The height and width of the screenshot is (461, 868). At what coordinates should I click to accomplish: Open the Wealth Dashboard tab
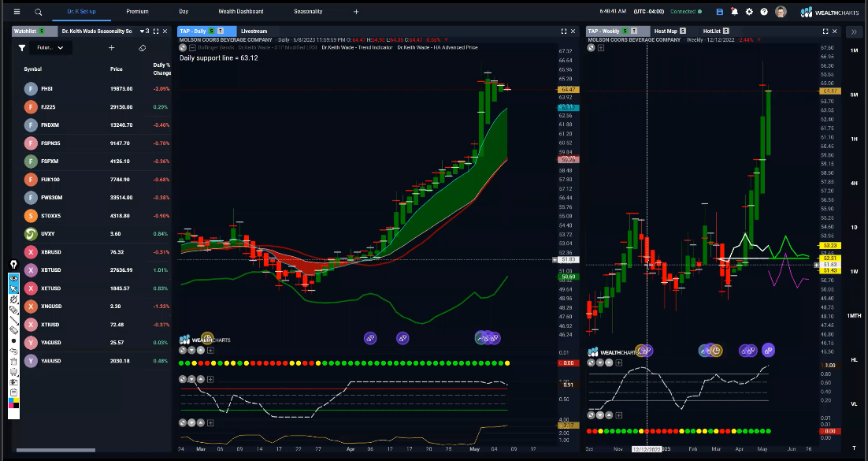click(241, 12)
